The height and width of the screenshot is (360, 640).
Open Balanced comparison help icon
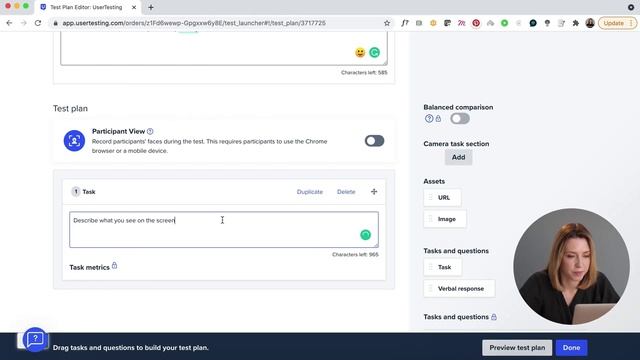429,118
